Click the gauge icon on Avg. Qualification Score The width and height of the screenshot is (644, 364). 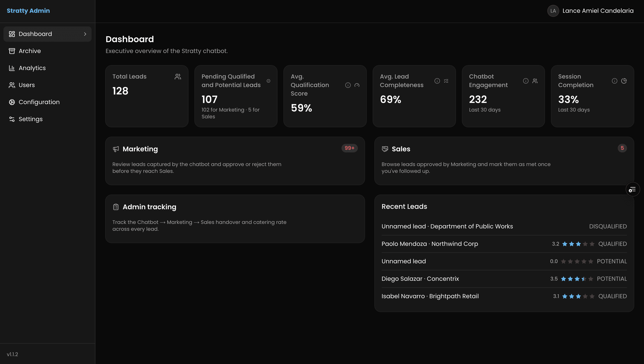[357, 85]
